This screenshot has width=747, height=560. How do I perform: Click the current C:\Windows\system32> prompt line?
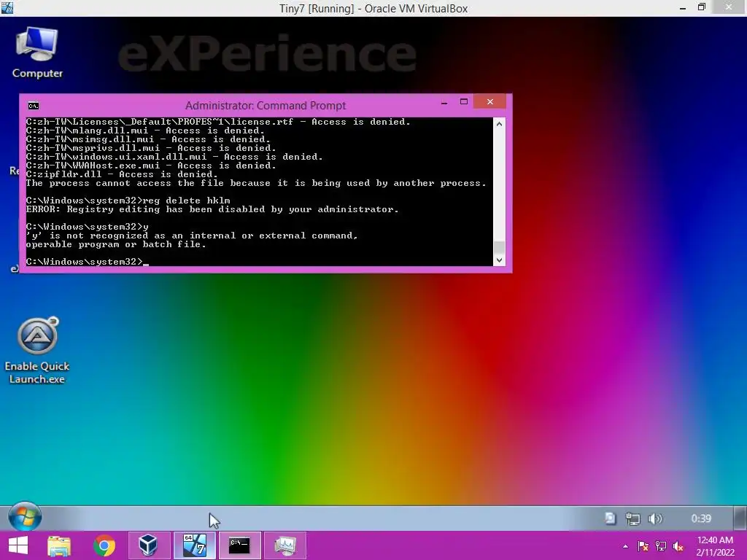88,262
